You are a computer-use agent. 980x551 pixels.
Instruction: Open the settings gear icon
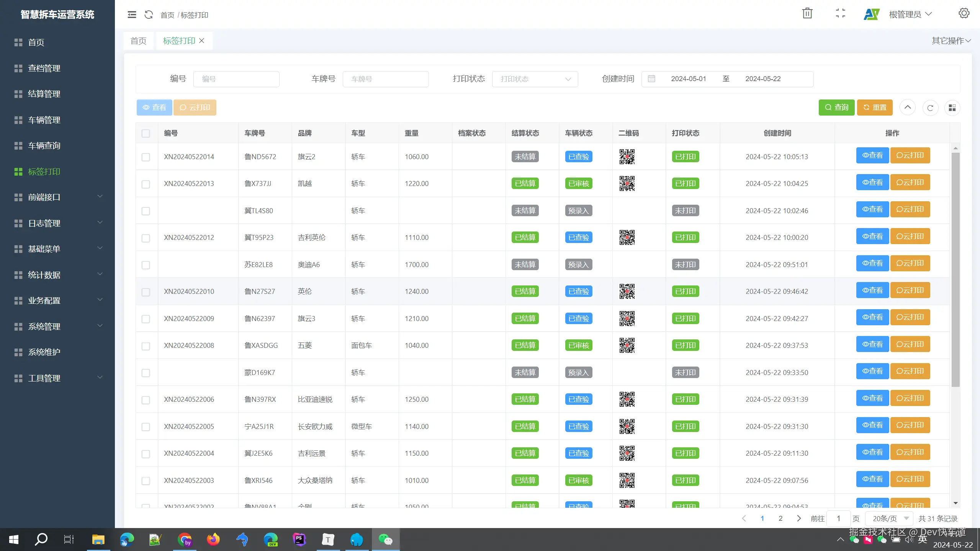pyautogui.click(x=964, y=13)
